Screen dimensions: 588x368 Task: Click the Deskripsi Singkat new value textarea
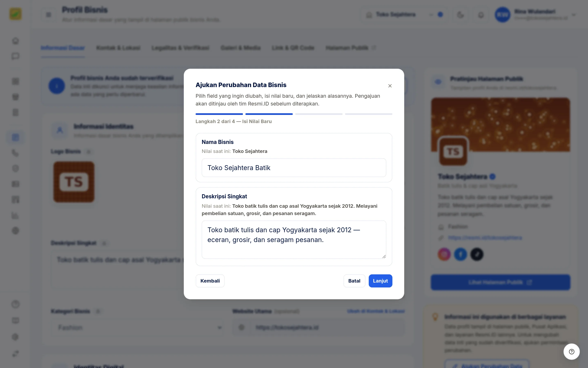[x=294, y=239]
